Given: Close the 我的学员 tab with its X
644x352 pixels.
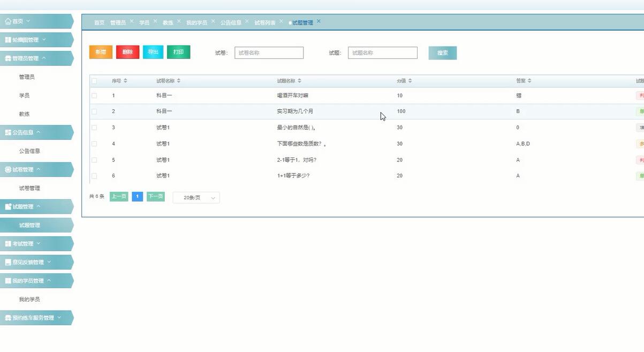Looking at the screenshot, I should (213, 21).
